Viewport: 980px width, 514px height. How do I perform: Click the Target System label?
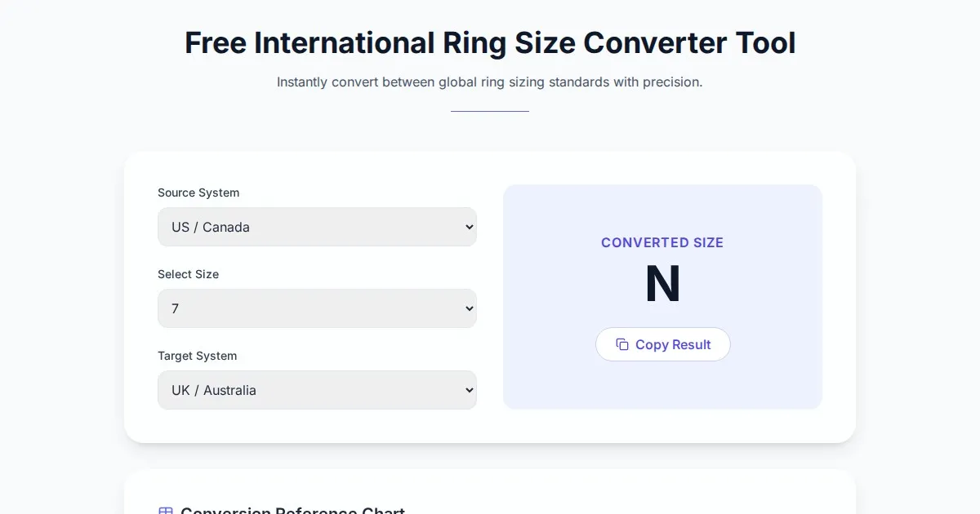(197, 356)
